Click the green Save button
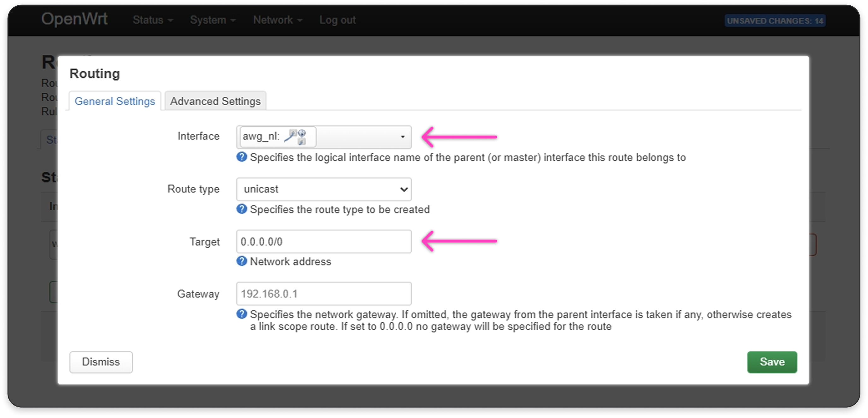 click(x=772, y=362)
